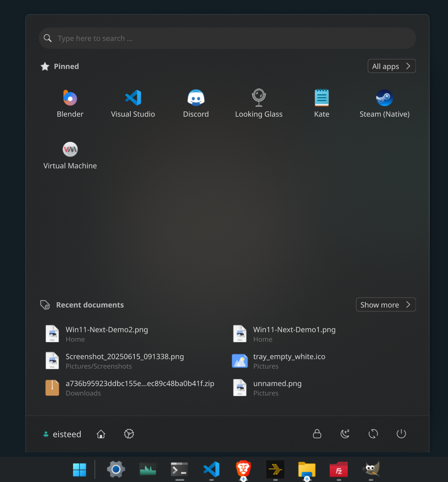Launch the Looking Glass app
The image size is (448, 482).
tap(259, 103)
